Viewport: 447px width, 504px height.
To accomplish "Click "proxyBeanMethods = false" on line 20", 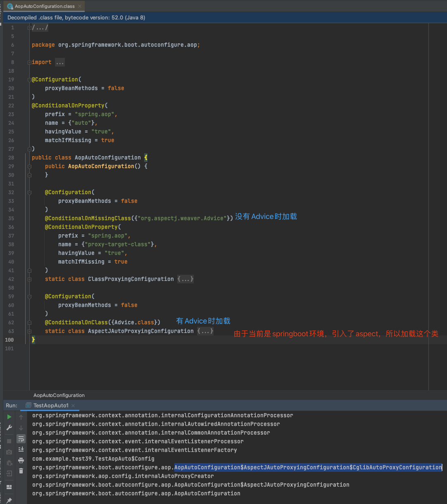I will coord(85,88).
